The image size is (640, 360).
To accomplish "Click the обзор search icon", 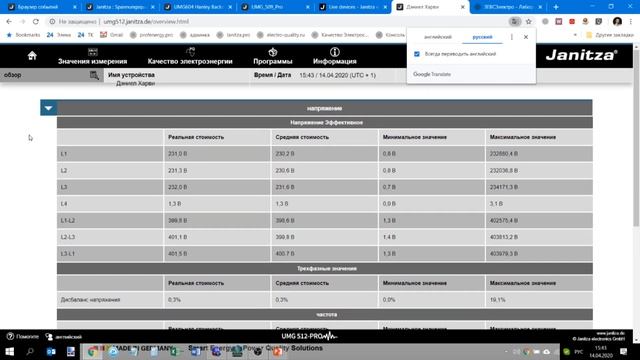I will pyautogui.click(x=94, y=75).
